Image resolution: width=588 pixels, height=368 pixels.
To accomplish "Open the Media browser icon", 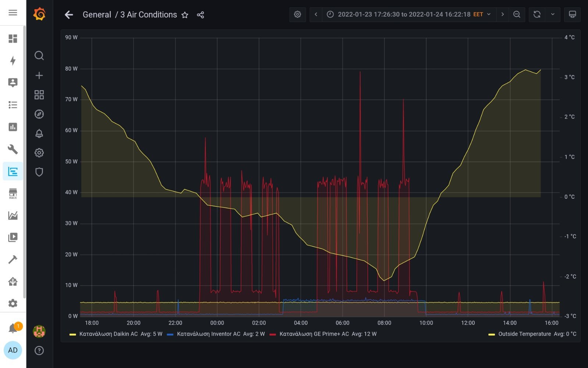I will 13,237.
